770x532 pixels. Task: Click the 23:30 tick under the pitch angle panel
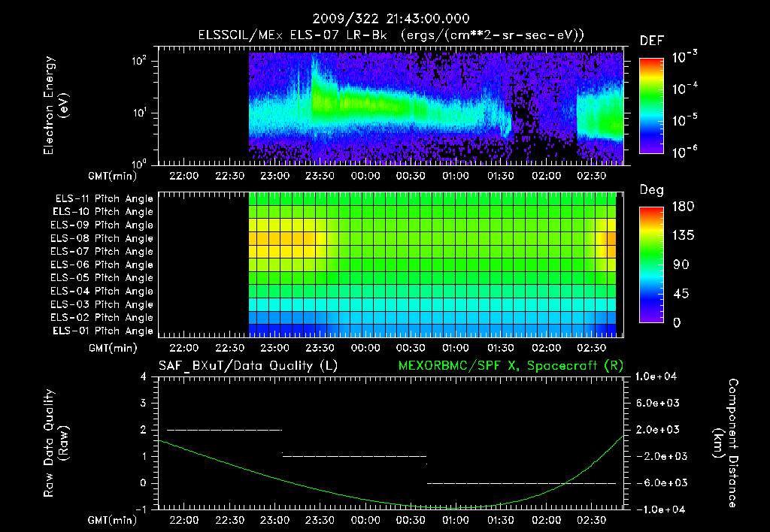[320, 348]
